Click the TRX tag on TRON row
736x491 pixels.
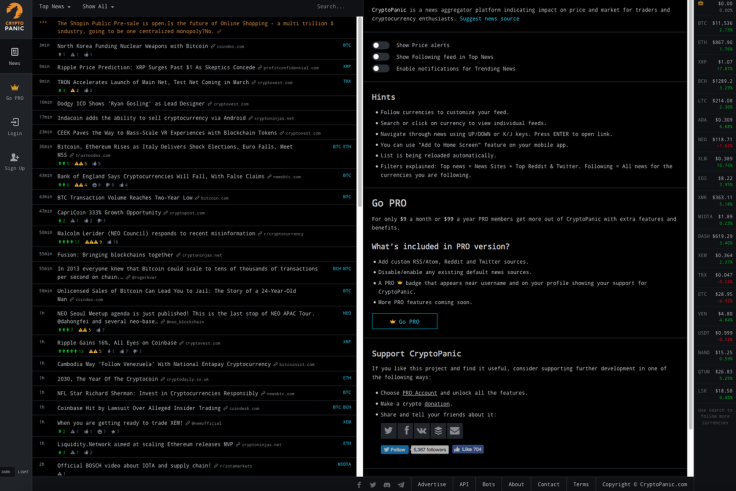(347, 81)
